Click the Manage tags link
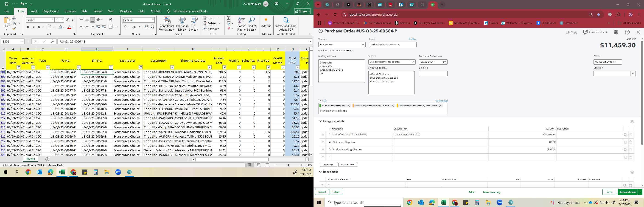Image resolution: width=644 pixels, height=207 pixels. click(x=442, y=101)
